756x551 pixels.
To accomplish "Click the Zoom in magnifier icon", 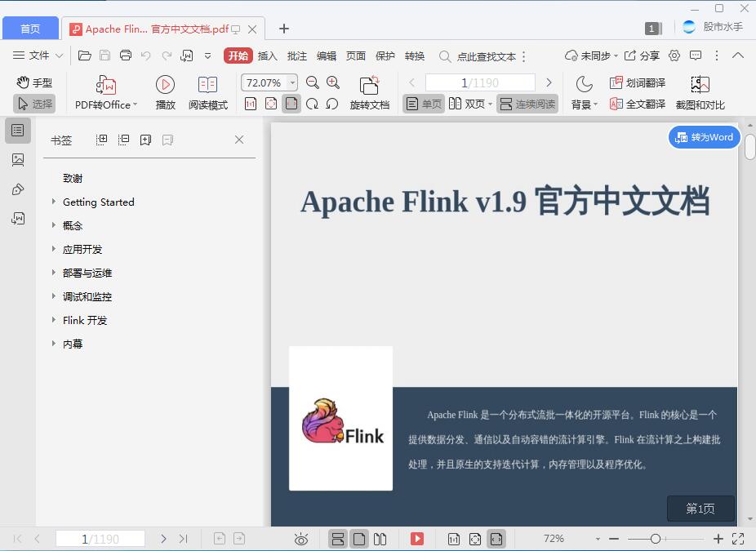I will [x=333, y=82].
